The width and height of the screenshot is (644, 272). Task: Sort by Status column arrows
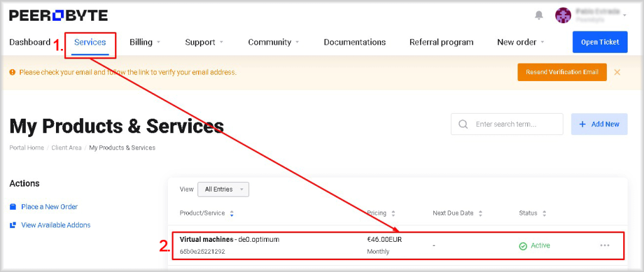click(x=544, y=214)
